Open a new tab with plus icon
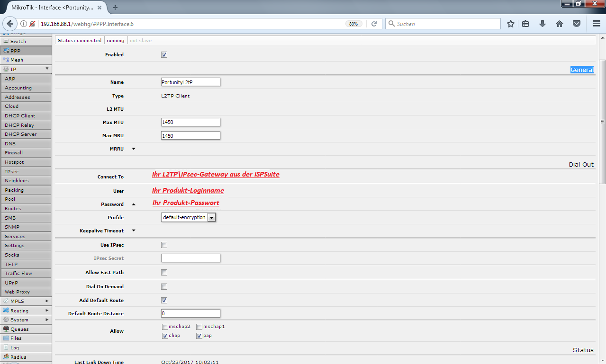 tap(115, 7)
